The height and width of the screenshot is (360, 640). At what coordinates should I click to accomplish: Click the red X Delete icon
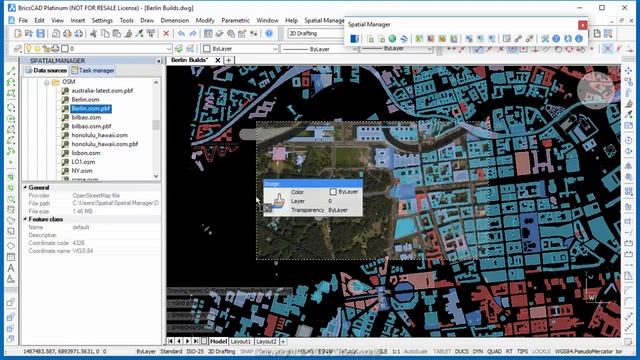(166, 33)
